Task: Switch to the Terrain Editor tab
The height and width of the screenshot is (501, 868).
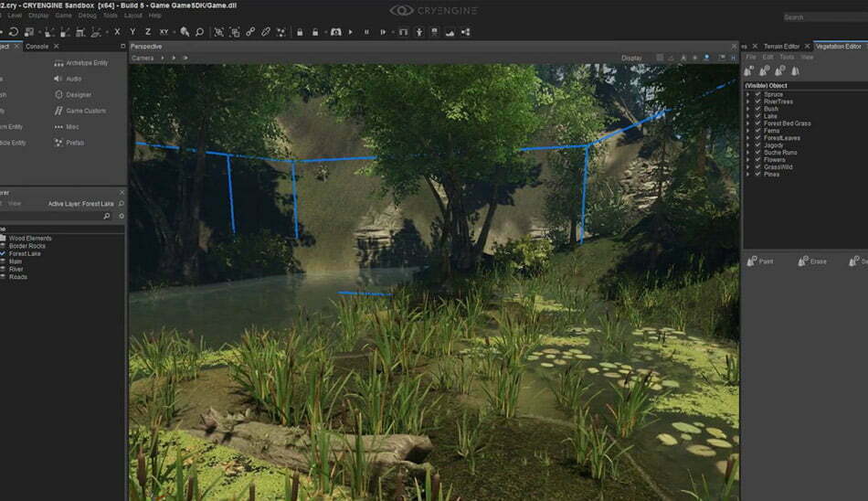Action: tap(781, 47)
